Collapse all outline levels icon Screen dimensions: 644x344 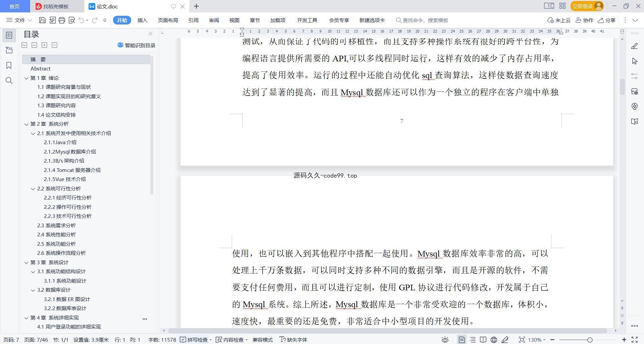pos(34,45)
